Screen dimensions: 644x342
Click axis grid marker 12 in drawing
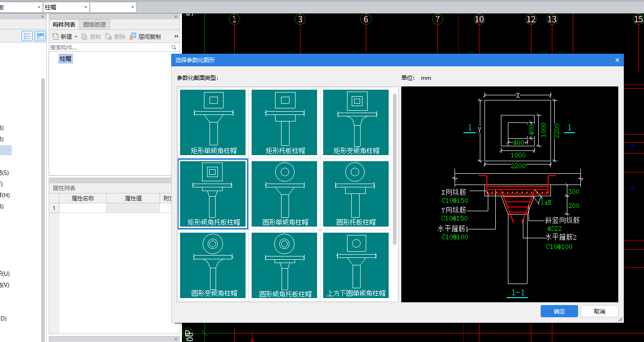(x=531, y=19)
